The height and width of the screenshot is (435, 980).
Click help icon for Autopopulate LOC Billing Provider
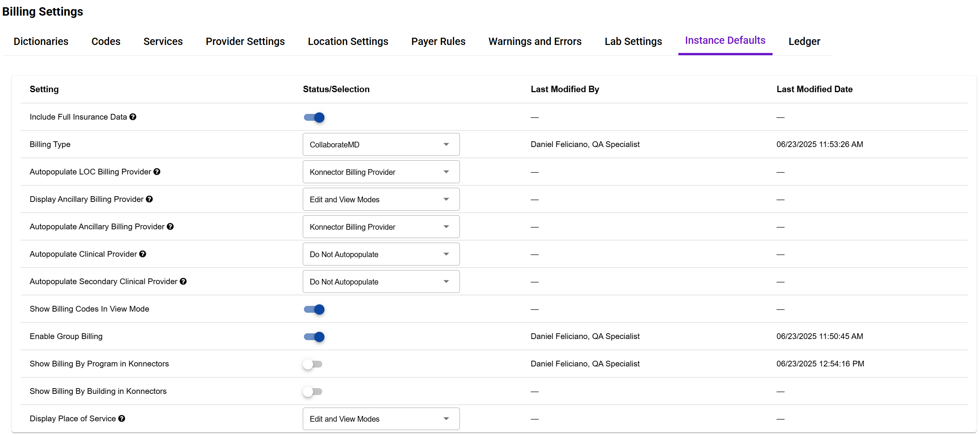(157, 172)
